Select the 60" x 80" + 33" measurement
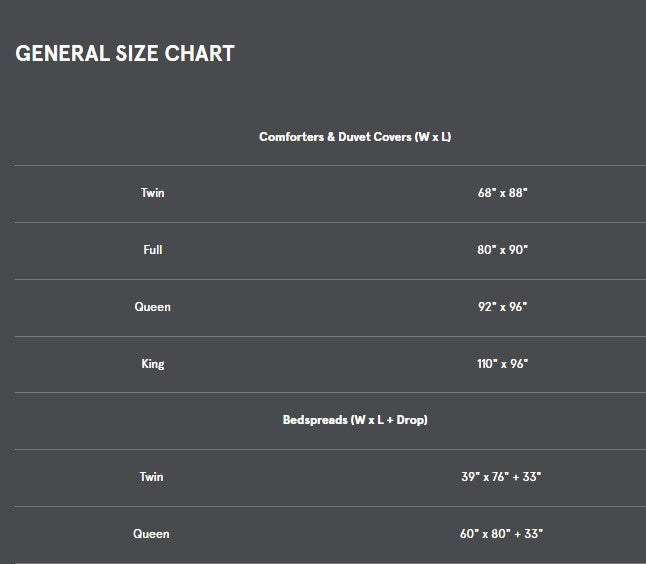 pos(501,534)
